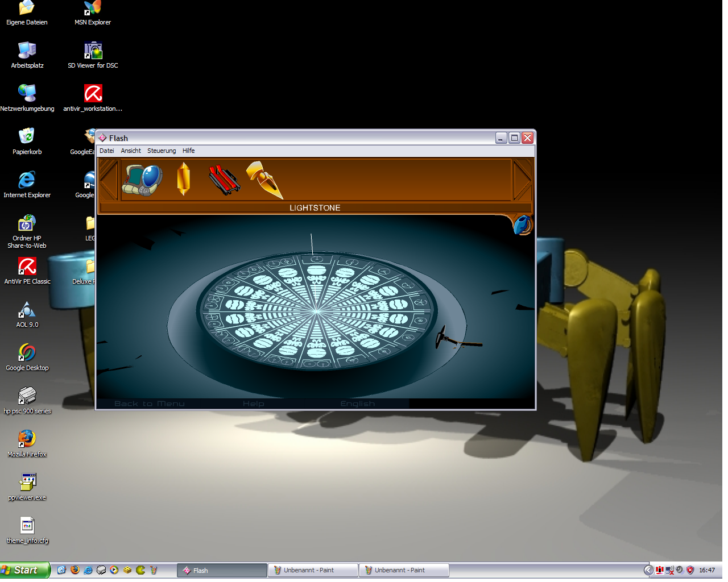Open the Datei menu
The image size is (728, 582).
pyautogui.click(x=106, y=151)
